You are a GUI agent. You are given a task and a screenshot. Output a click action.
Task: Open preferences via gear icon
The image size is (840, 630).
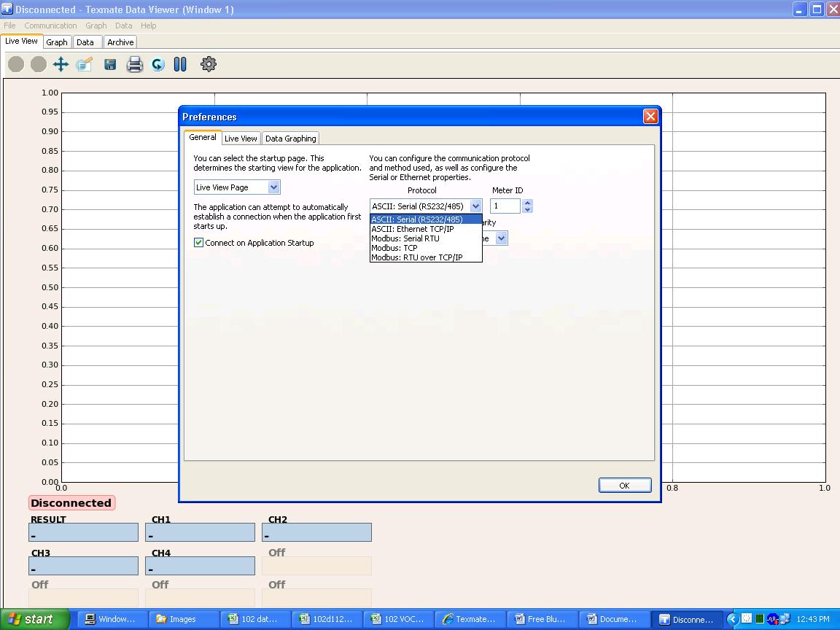[209, 64]
